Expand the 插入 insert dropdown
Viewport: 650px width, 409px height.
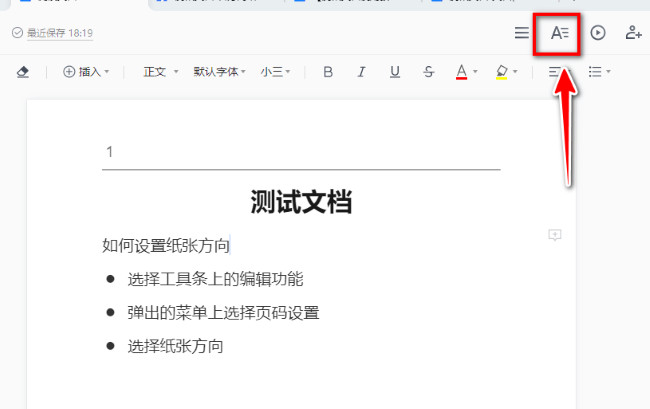(x=86, y=72)
